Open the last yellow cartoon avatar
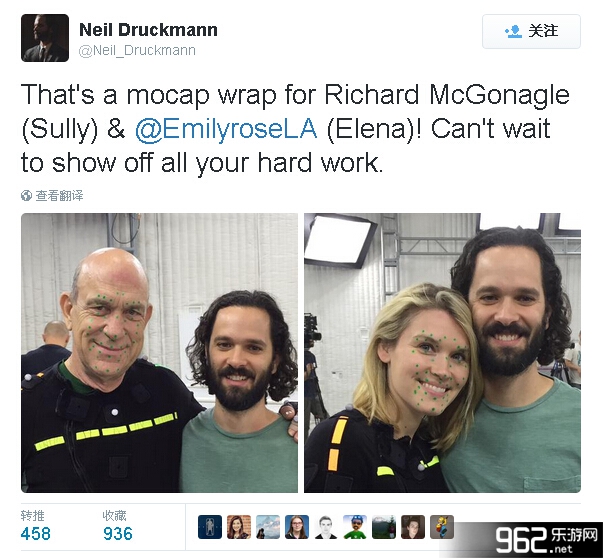The width and height of the screenshot is (603, 558). coord(442,527)
